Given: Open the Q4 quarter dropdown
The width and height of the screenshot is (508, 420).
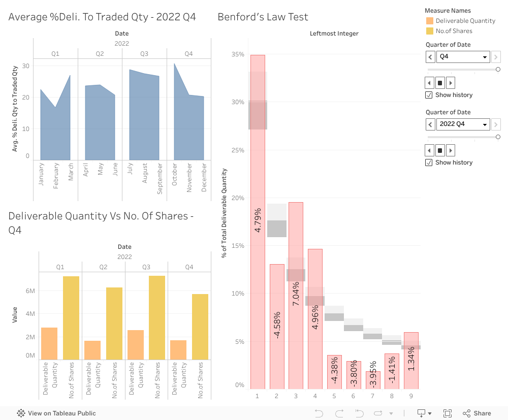Looking at the screenshot, I should [463, 57].
